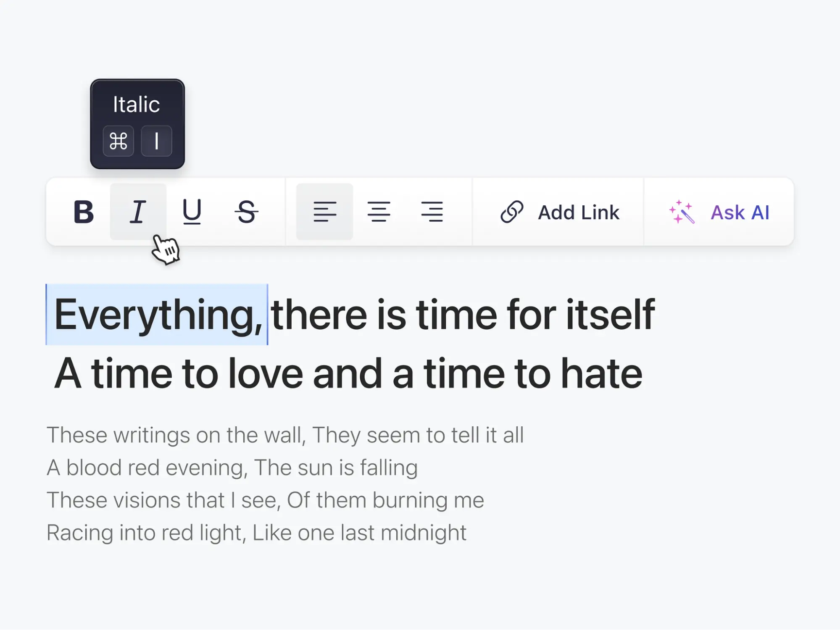
Task: Click the I key badge in tooltip
Action: [x=156, y=141]
